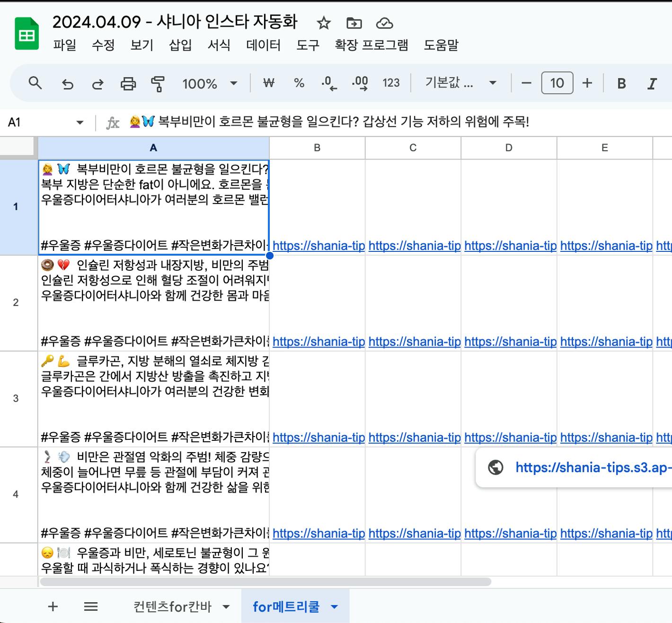Image resolution: width=672 pixels, height=623 pixels.
Task: Select cell A3 about 글루카곤
Action: pos(154,399)
